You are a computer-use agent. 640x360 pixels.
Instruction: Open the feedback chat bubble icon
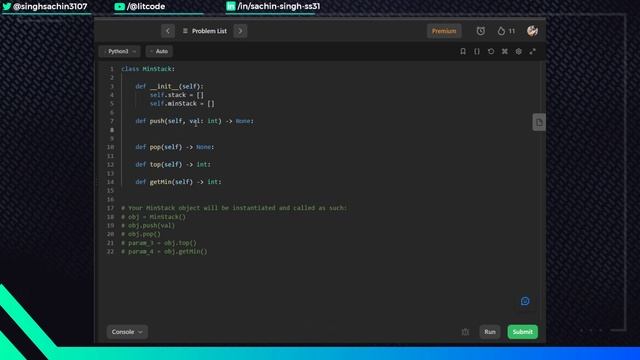(x=525, y=301)
